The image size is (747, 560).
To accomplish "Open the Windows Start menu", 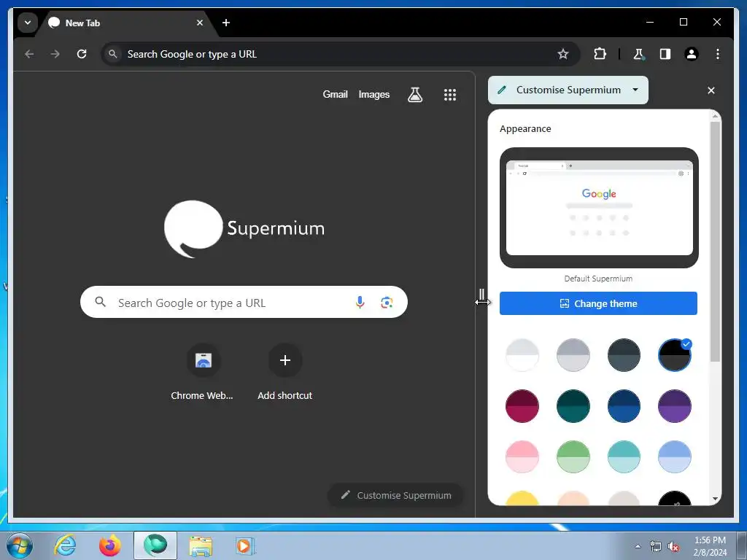I will click(x=20, y=545).
